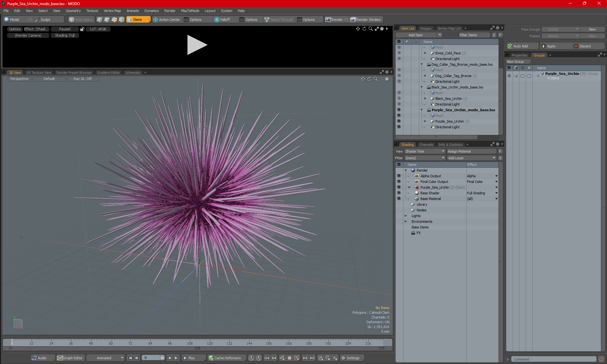Switch to Properties tab
The height and width of the screenshot is (364, 607).
pos(519,55)
